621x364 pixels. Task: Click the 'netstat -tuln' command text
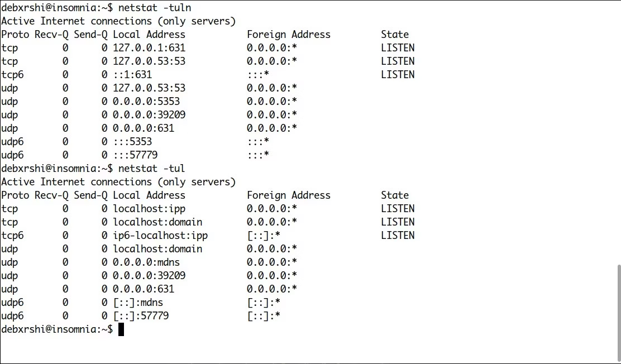click(x=155, y=7)
